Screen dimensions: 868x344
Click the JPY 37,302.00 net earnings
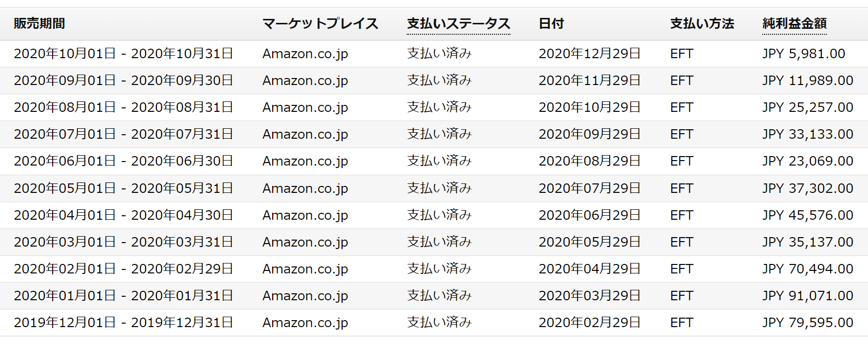tap(807, 188)
